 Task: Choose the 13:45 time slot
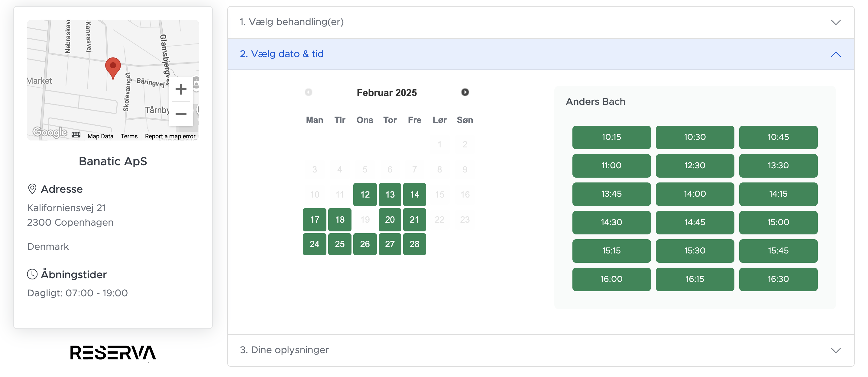(x=611, y=194)
